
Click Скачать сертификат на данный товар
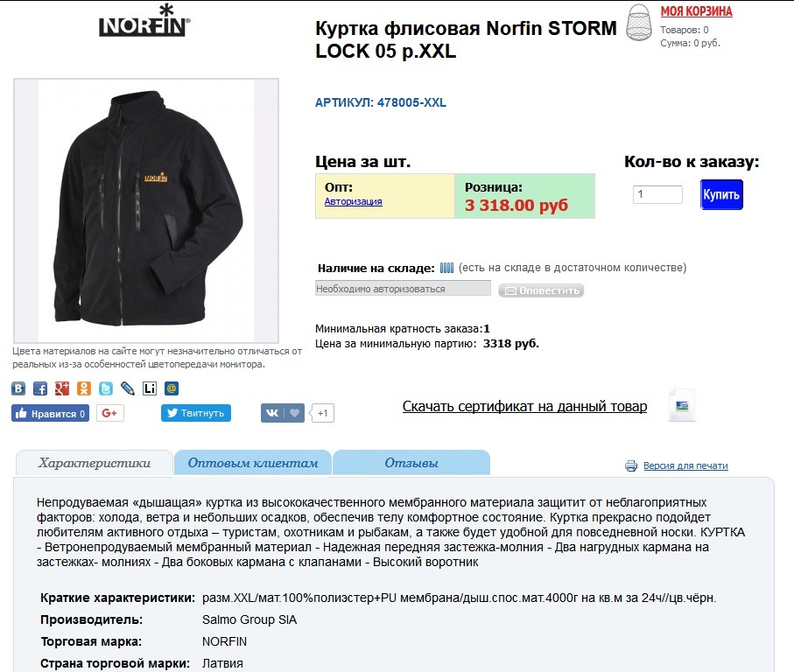524,406
